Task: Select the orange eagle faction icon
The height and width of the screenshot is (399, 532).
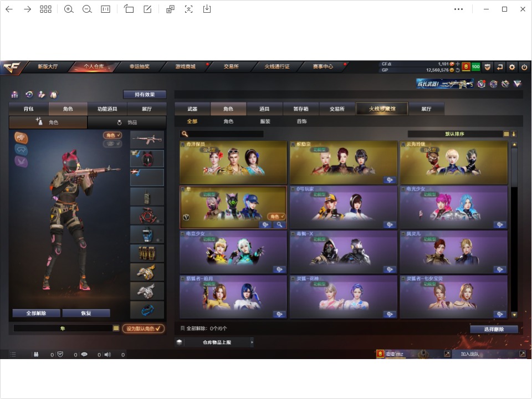Action: point(21,137)
